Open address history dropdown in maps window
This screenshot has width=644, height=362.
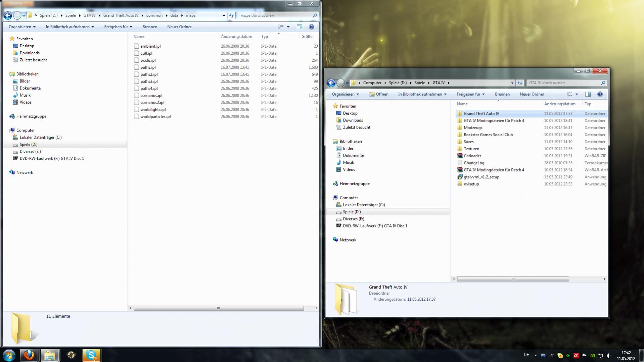[224, 15]
